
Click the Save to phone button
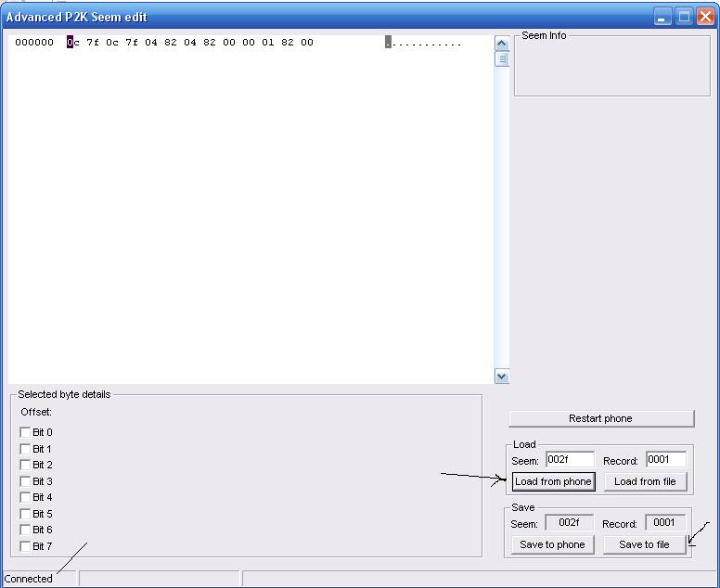click(552, 544)
